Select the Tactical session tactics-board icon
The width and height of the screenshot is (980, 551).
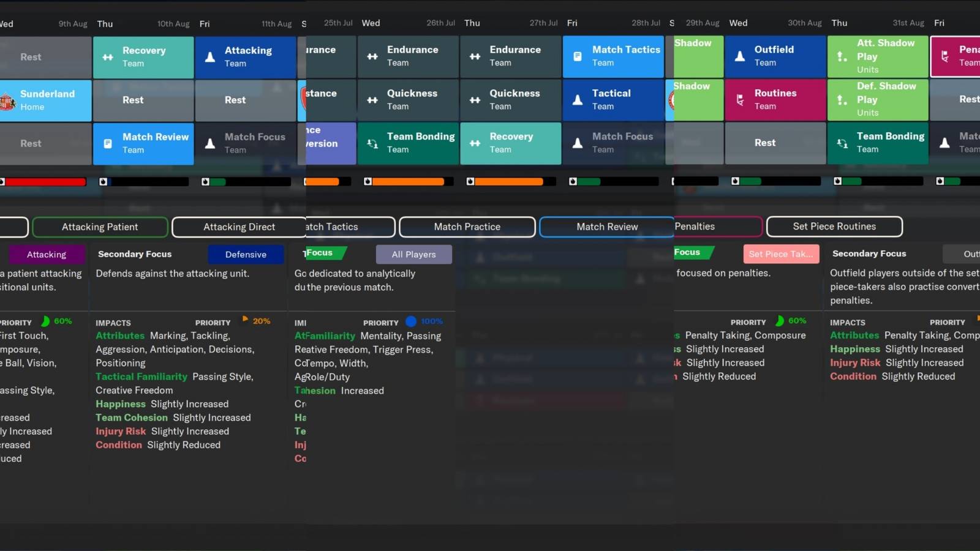[x=576, y=100]
